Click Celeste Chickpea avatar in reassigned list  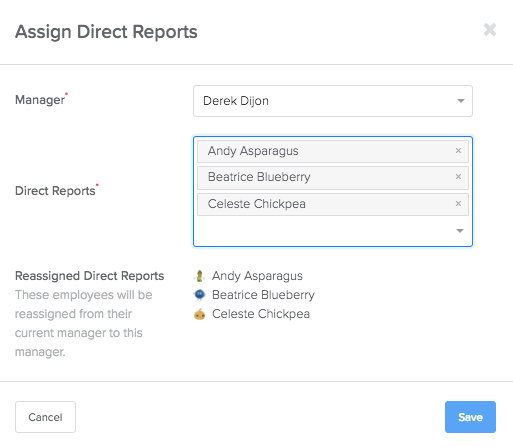199,314
